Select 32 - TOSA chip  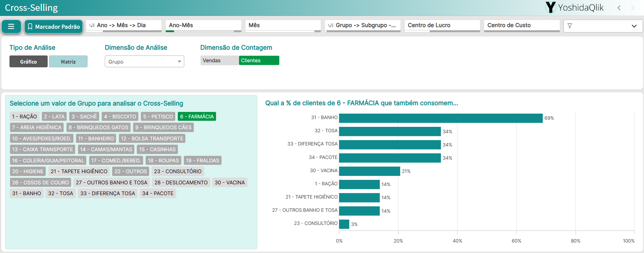point(61,193)
